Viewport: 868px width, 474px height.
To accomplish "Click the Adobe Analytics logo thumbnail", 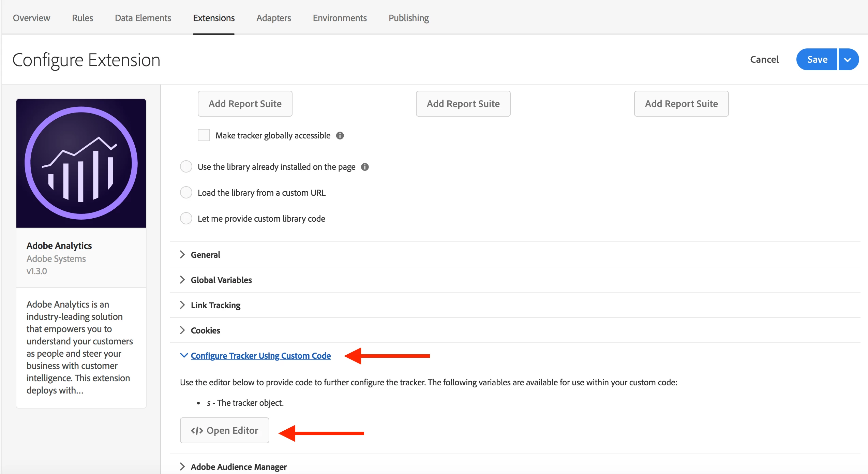I will [x=81, y=163].
